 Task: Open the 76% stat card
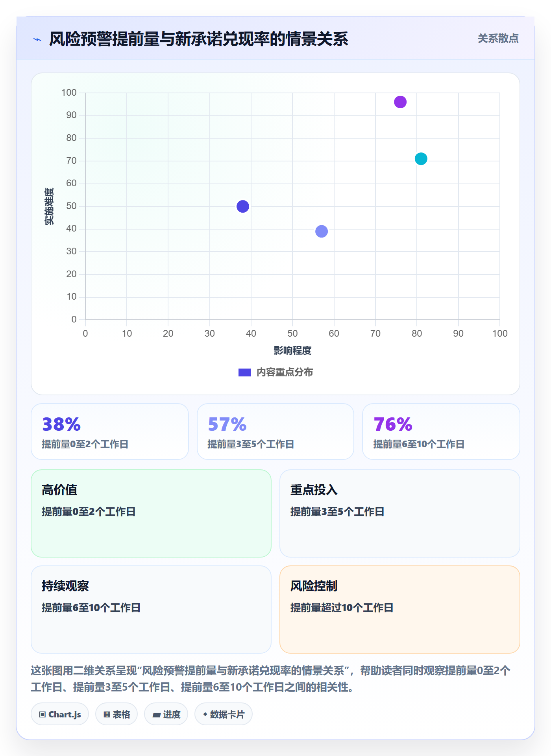441,432
